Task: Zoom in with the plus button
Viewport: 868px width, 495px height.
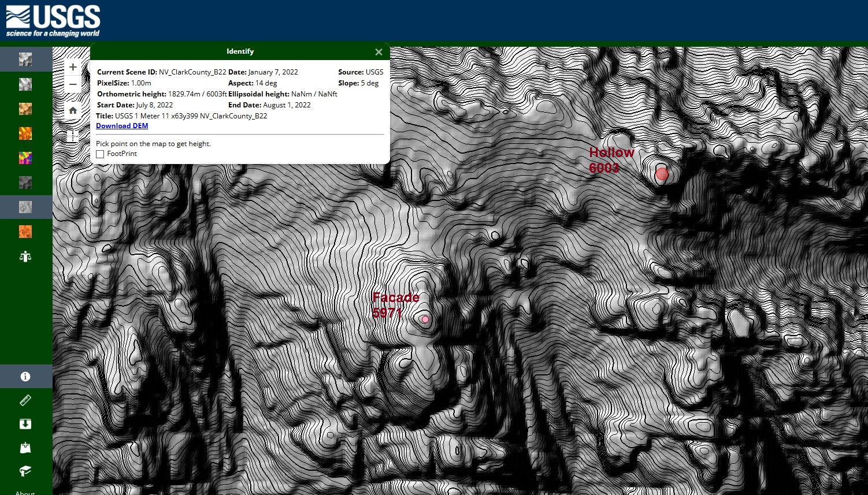Action: tap(73, 67)
